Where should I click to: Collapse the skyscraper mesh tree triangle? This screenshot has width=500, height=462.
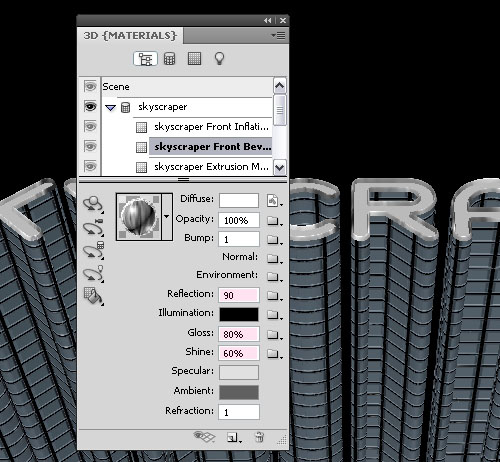[110, 108]
